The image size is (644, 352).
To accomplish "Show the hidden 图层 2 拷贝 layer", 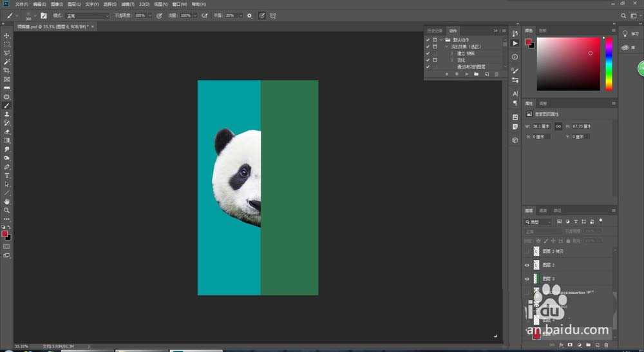I will 527,251.
